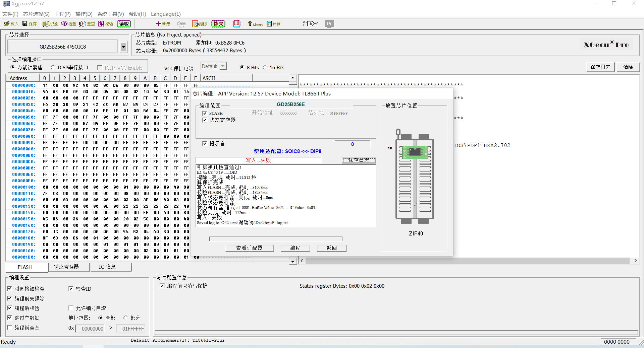Click the 编程 button in dialog

point(295,248)
